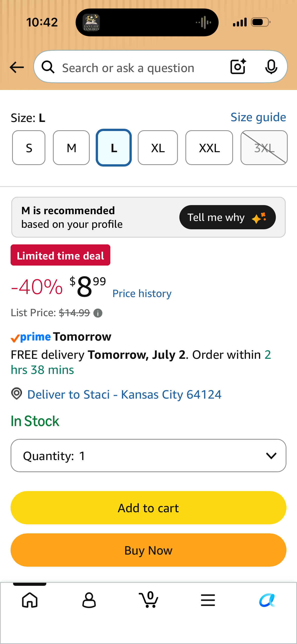Open the Size guide link
This screenshot has width=297, height=644.
[258, 117]
